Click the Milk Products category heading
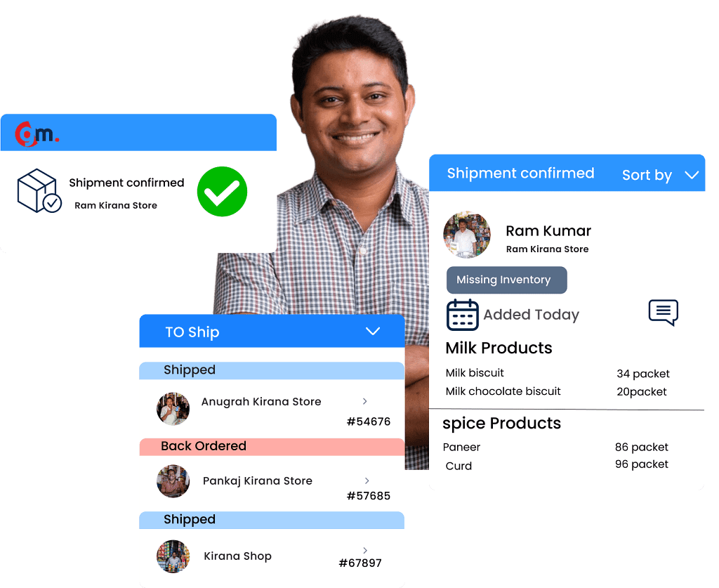Screen dimensions: 719x588 tap(499, 348)
